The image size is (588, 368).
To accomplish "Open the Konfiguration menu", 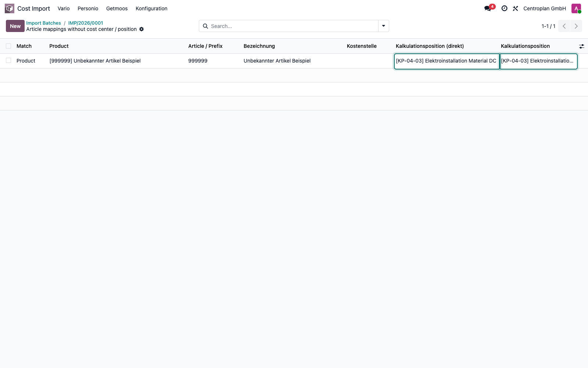I will [151, 8].
